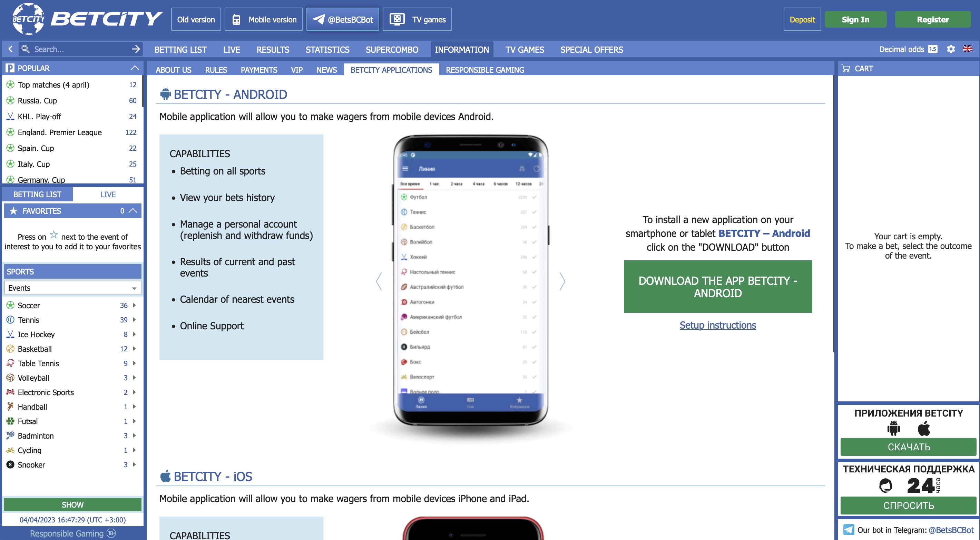The image size is (980, 540).
Task: Click the Electronic Sports gamepad icon
Action: click(10, 392)
